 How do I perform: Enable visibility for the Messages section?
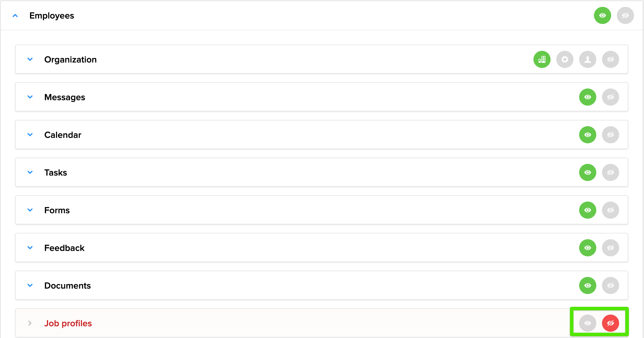(x=587, y=97)
